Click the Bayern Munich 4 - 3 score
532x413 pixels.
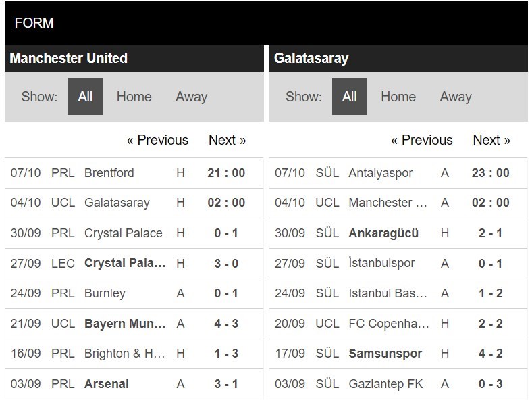click(x=226, y=324)
